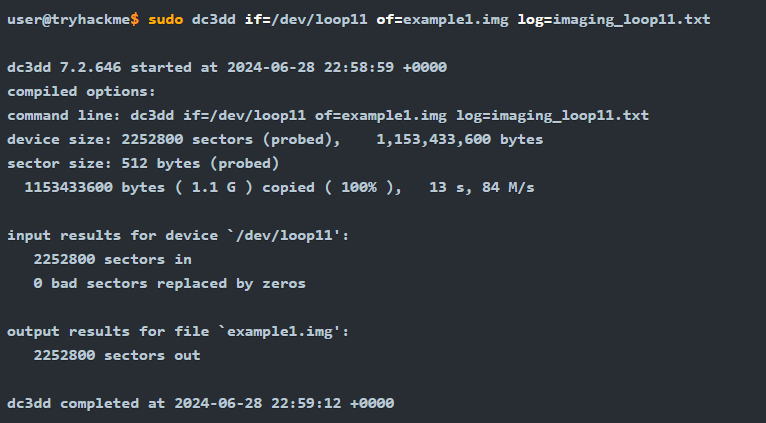Click the user@tryhackme prompt text
The height and width of the screenshot is (423, 766).
pyautogui.click(x=72, y=20)
